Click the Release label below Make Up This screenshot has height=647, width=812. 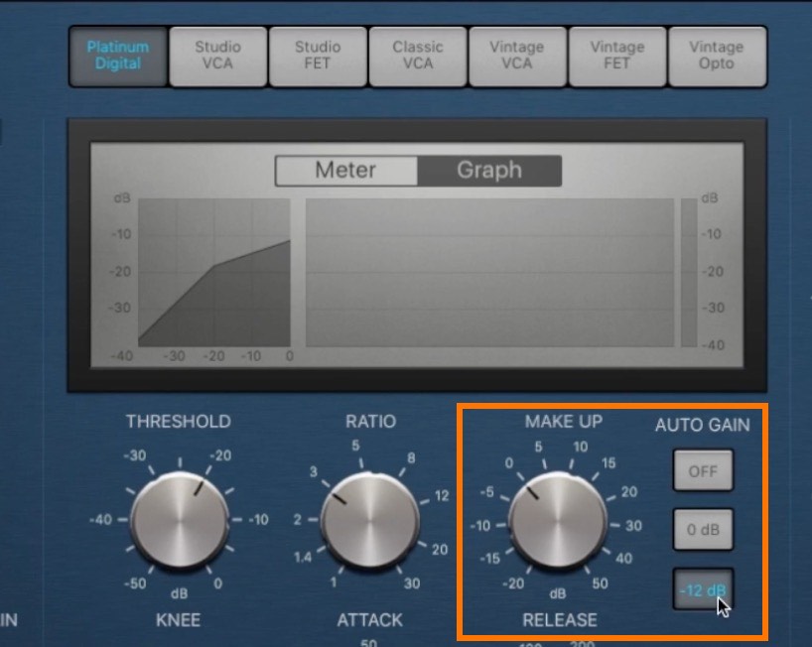click(x=560, y=619)
